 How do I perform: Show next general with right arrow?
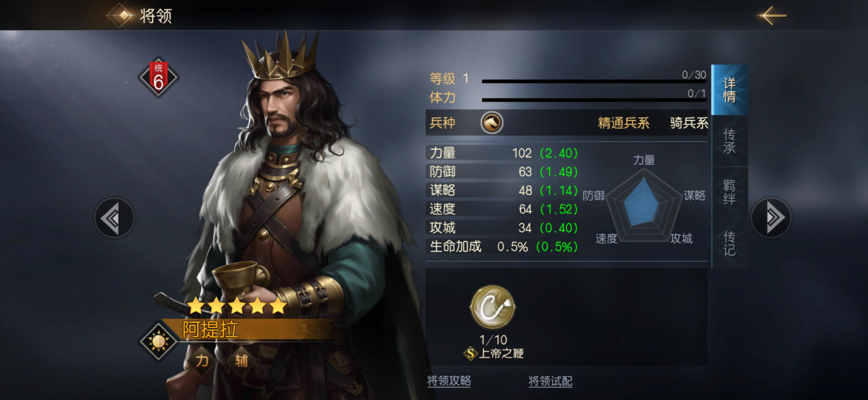771,218
